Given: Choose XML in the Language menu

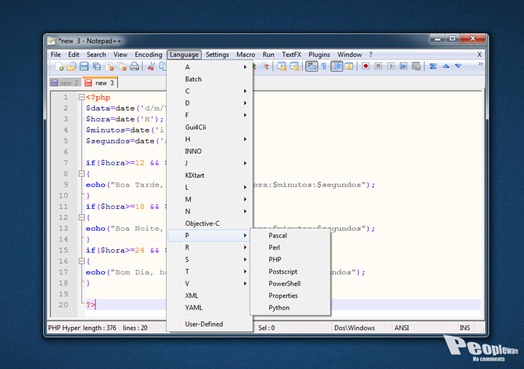Looking at the screenshot, I should tap(210, 296).
